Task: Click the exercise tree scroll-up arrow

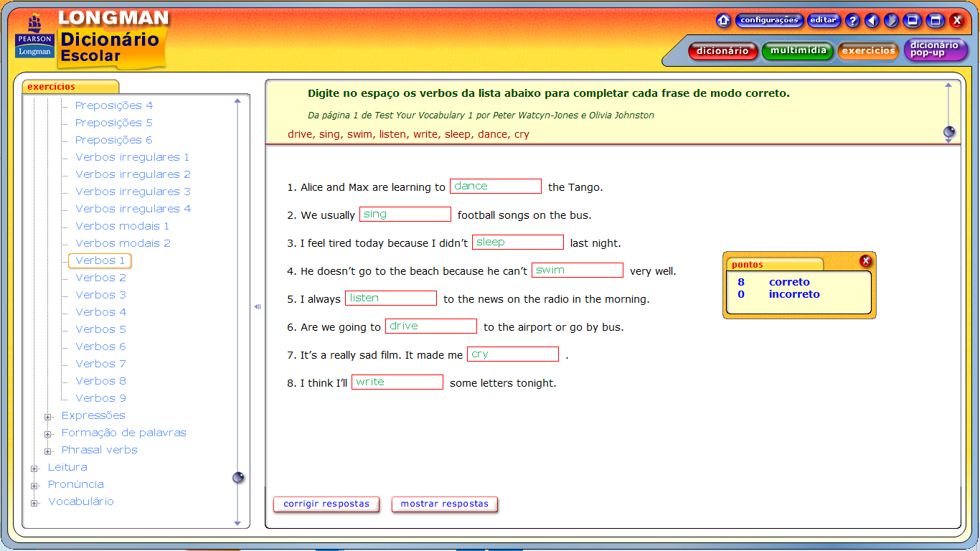Action: click(237, 101)
